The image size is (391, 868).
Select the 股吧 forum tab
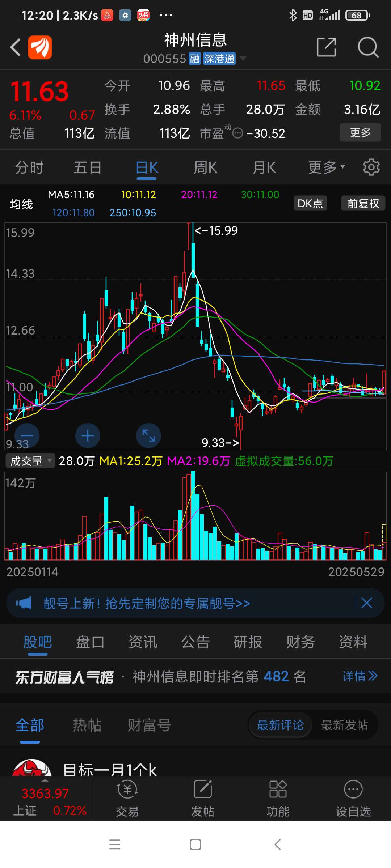(38, 642)
